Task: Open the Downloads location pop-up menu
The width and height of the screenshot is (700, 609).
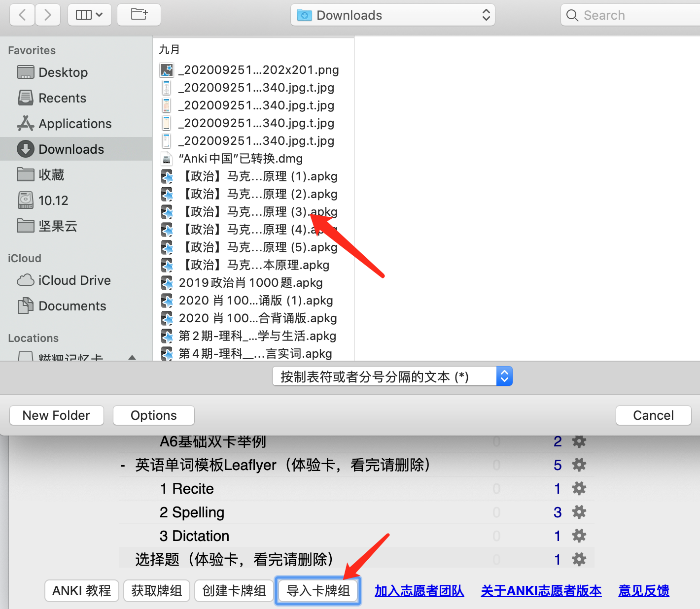Action: pyautogui.click(x=393, y=15)
